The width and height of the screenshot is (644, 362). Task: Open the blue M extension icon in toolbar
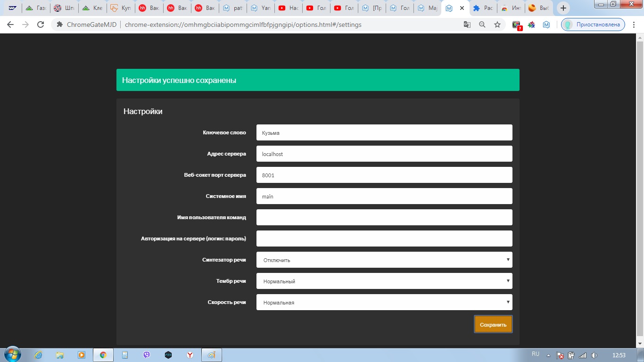point(546,25)
